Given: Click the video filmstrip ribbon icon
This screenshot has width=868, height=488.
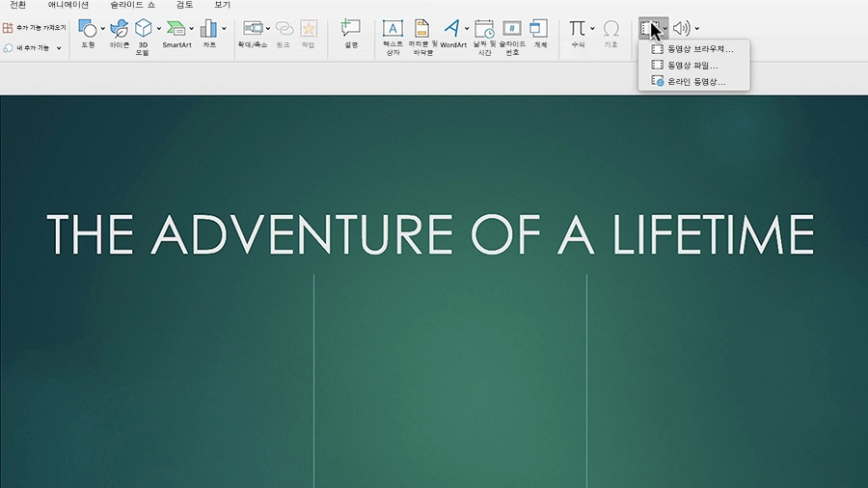Looking at the screenshot, I should point(650,28).
